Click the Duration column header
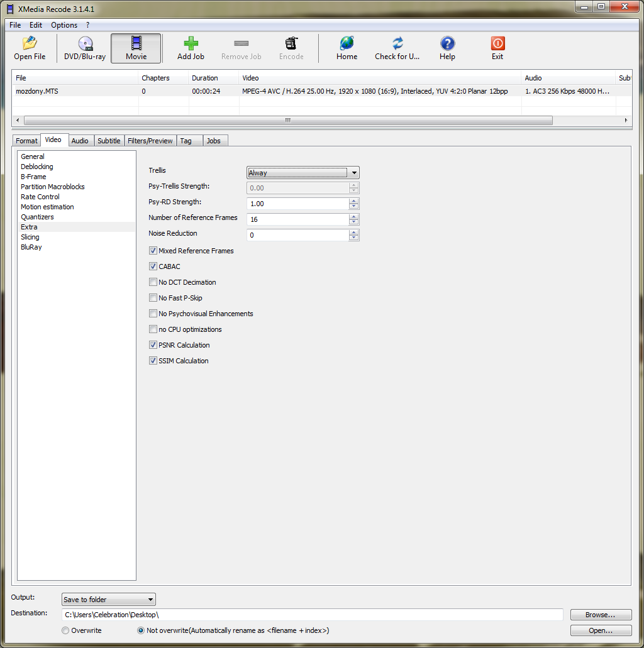644x648 pixels. 213,78
